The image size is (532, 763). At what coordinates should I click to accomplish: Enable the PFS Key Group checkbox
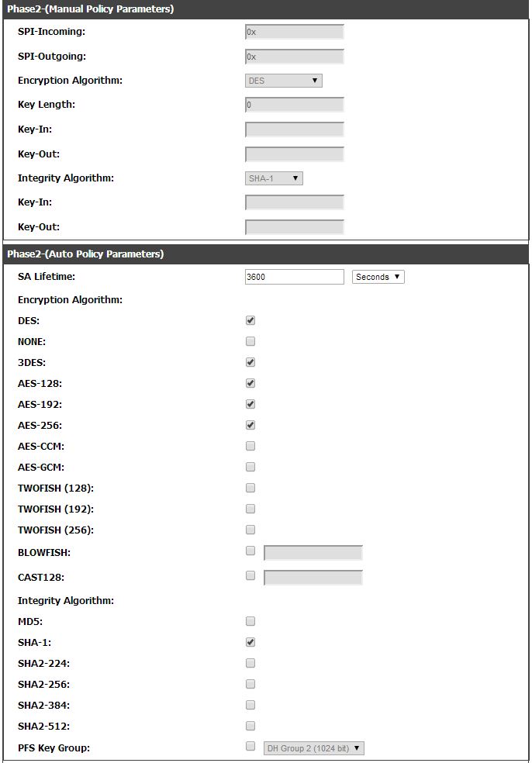click(x=250, y=747)
